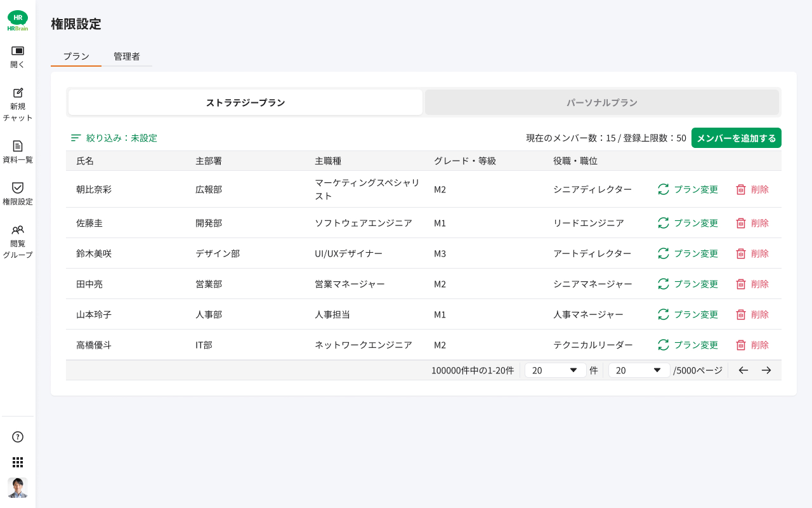The height and width of the screenshot is (508, 812).
Task: Select the 権限設定 shield icon in sidebar
Action: click(x=18, y=188)
